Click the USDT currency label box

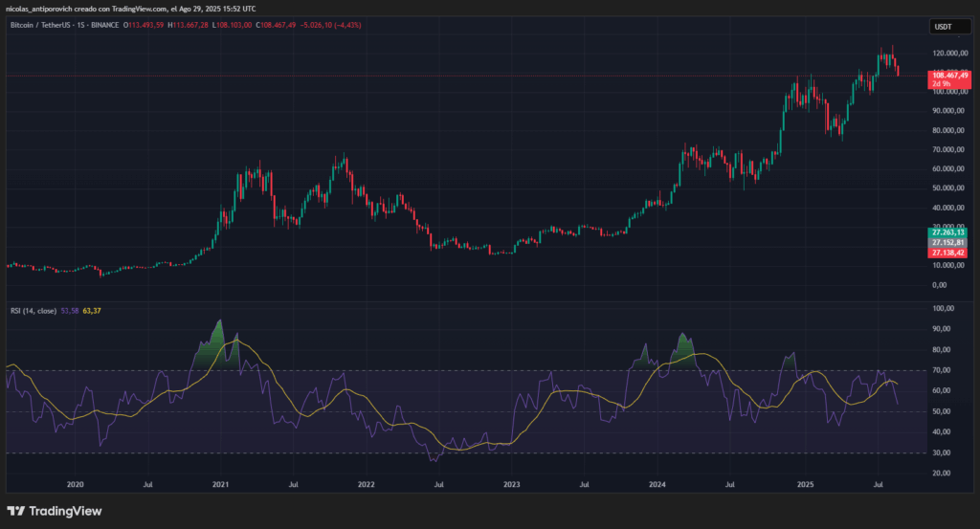943,27
